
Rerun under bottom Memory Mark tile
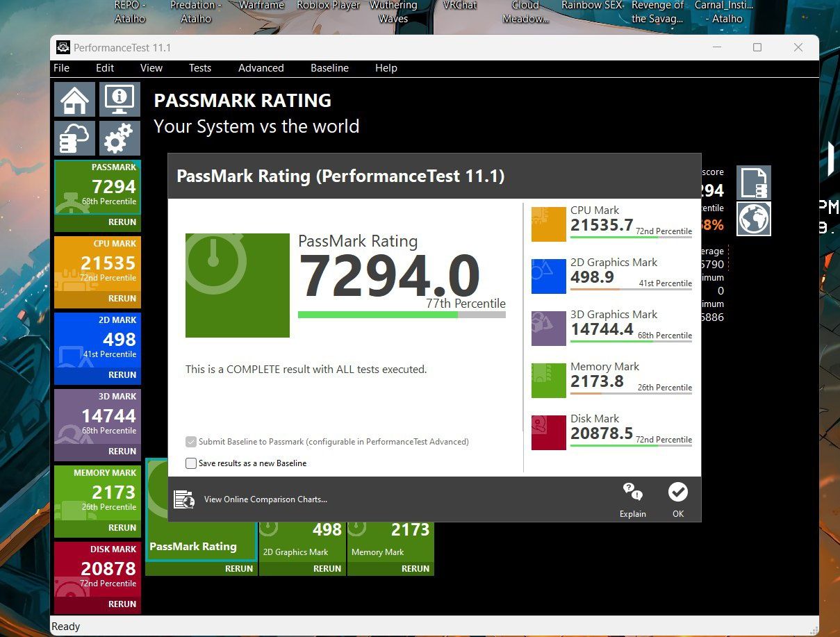pos(415,569)
